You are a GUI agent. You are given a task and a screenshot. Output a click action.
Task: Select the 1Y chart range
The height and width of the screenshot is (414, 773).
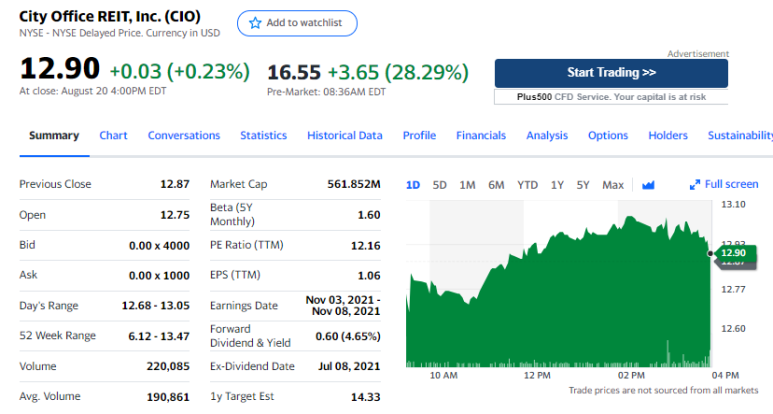[x=557, y=185]
